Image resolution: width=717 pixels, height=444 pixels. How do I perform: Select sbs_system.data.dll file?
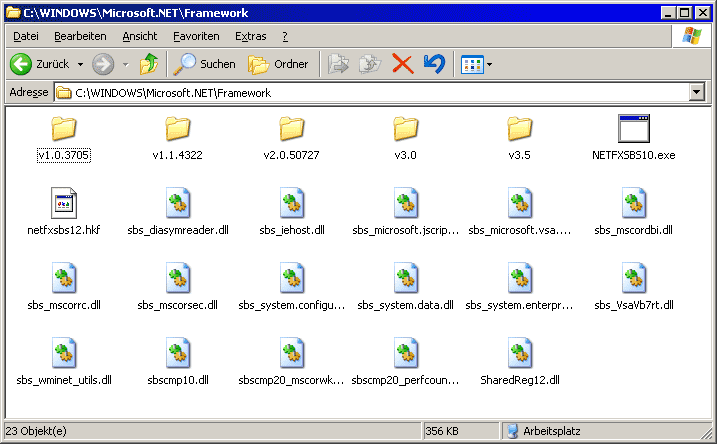[x=406, y=287]
